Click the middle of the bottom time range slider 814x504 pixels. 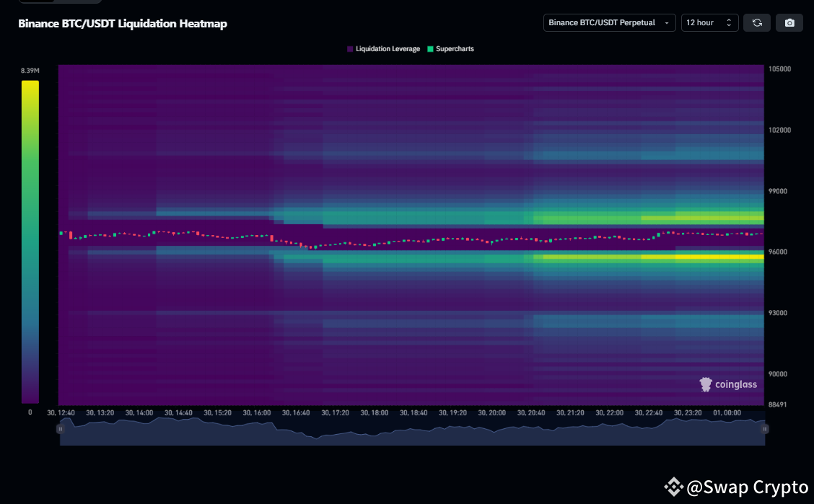click(x=411, y=431)
